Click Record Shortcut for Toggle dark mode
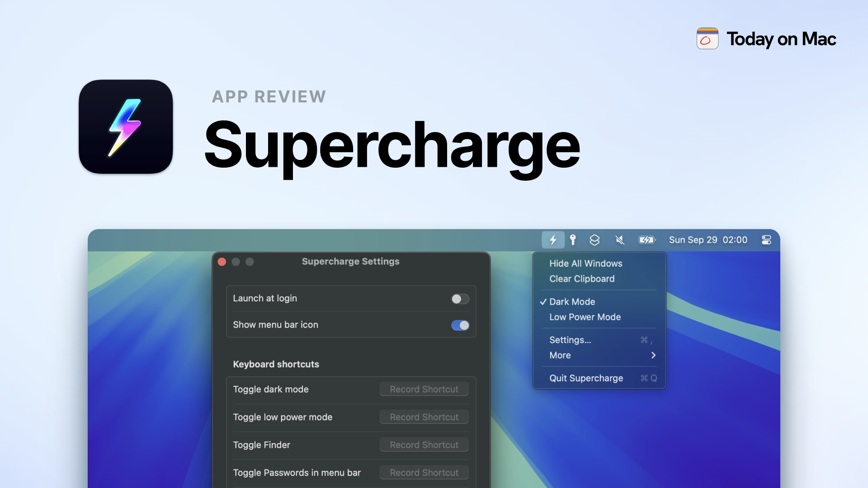The height and width of the screenshot is (488, 868). [424, 389]
